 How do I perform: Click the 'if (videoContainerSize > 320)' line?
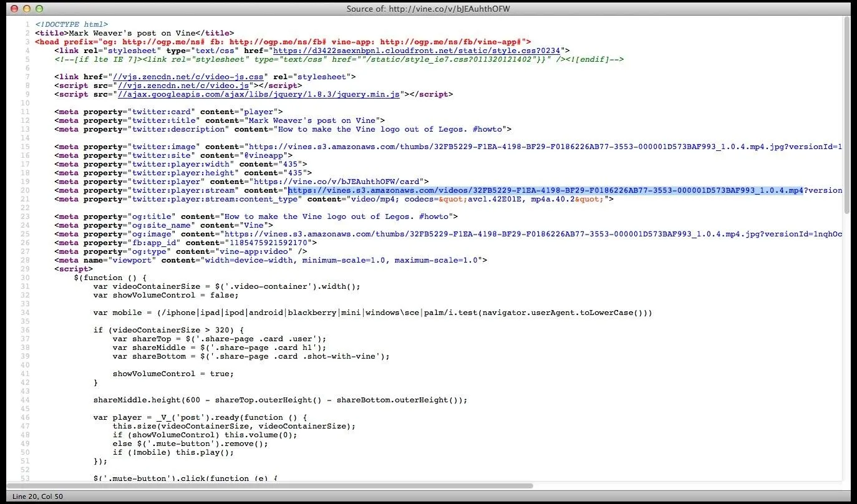168,330
